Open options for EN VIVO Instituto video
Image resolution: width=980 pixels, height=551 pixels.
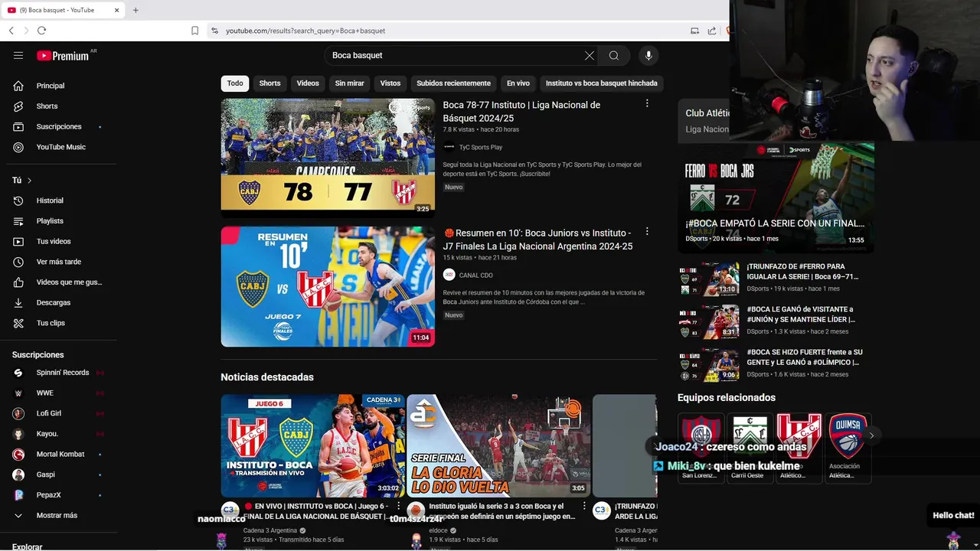tap(398, 506)
